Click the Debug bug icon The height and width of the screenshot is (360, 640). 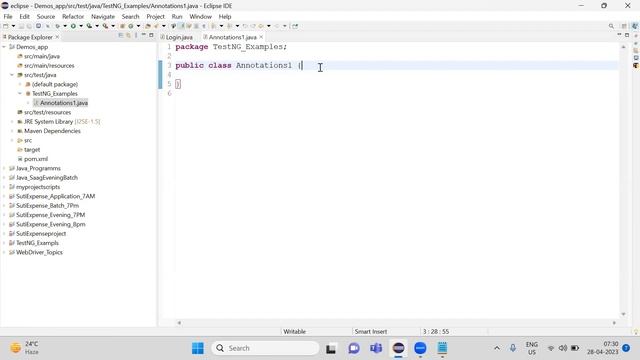(x=58, y=26)
